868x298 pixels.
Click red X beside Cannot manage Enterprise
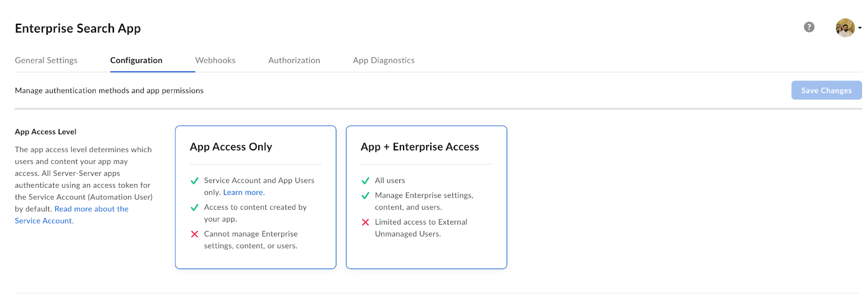point(195,234)
